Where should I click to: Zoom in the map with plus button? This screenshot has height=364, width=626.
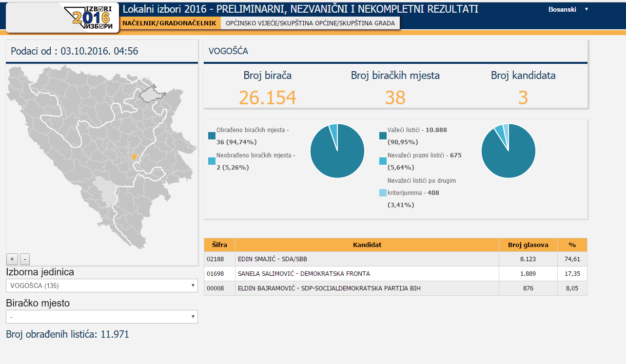coord(12,259)
